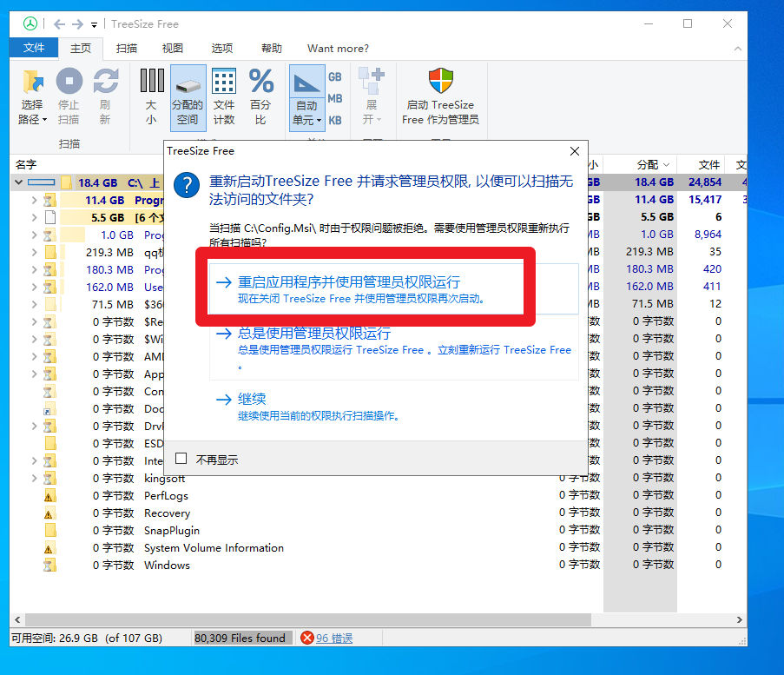Choose restart app with administrator rights option

(x=393, y=289)
